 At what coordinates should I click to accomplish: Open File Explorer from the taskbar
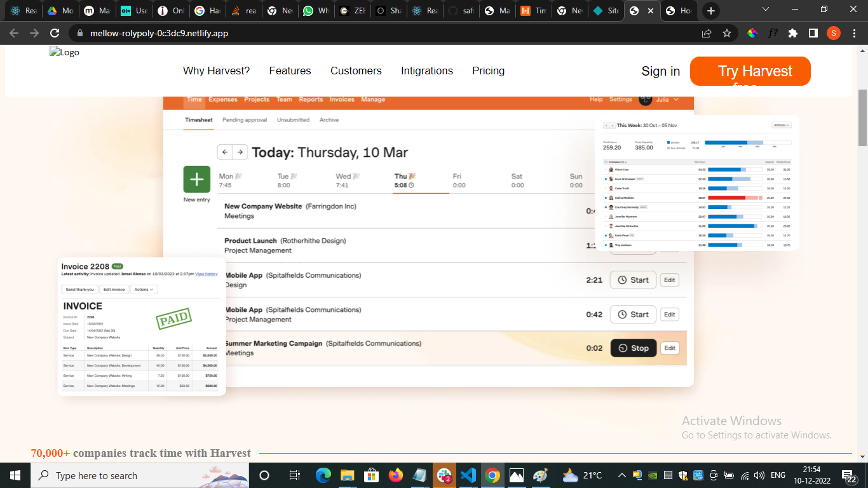tap(347, 475)
